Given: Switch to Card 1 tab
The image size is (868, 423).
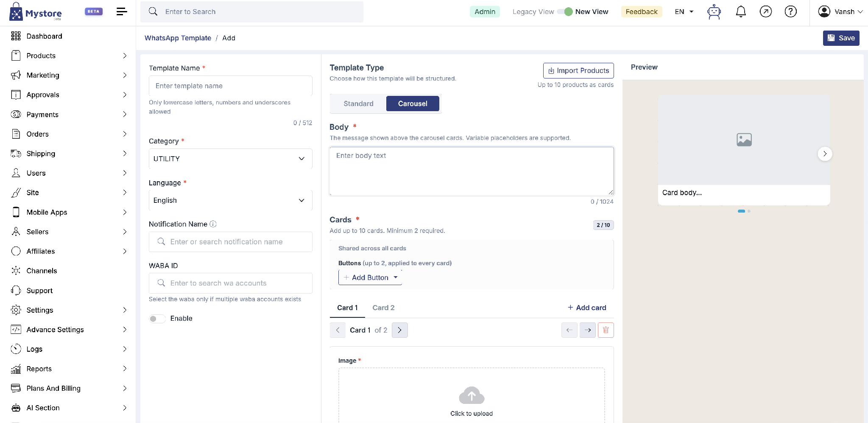Looking at the screenshot, I should (347, 308).
